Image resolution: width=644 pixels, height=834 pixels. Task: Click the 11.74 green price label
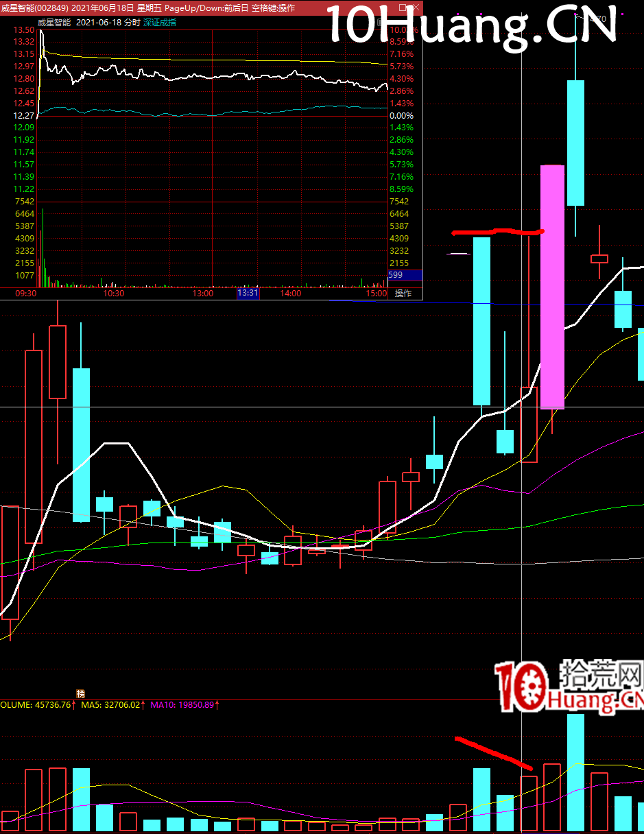tap(24, 152)
